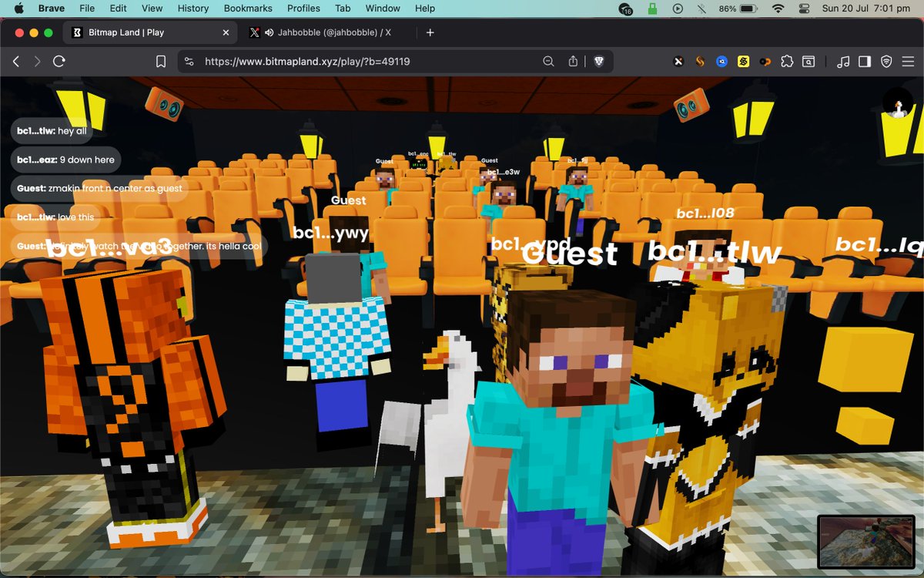924x578 pixels.
Task: Open the media control music-note icon
Action: tap(843, 62)
